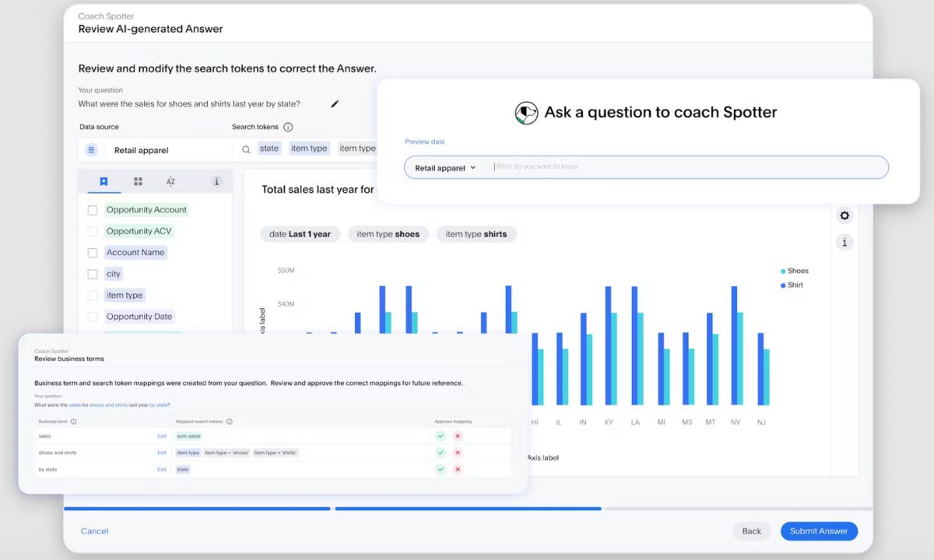
Task: Switch to the grid view tab
Action: coord(138,182)
